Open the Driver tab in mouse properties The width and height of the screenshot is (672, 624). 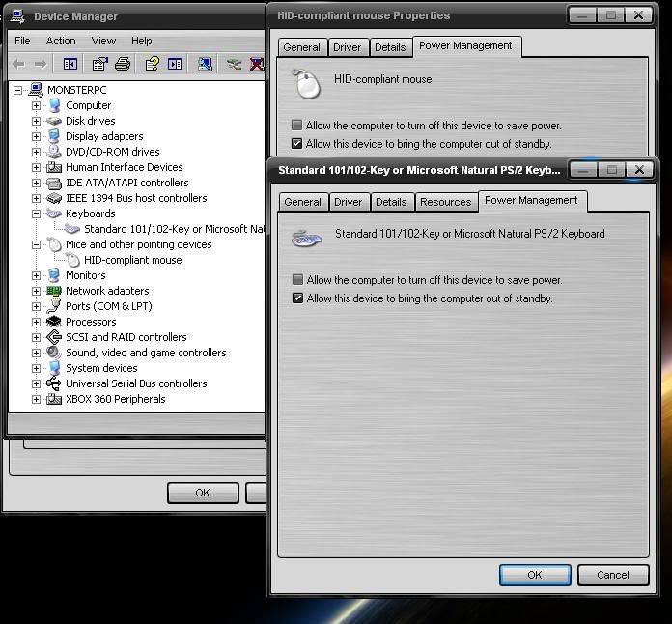347,47
